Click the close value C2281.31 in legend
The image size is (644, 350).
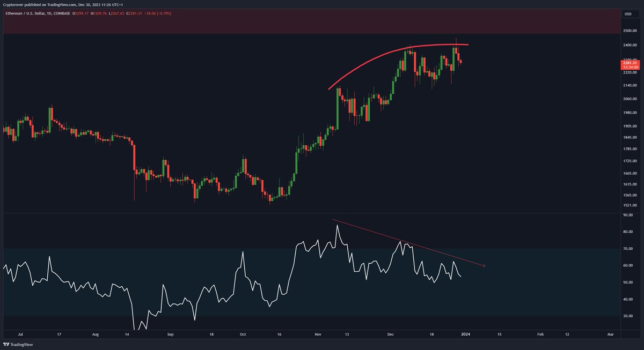point(134,14)
